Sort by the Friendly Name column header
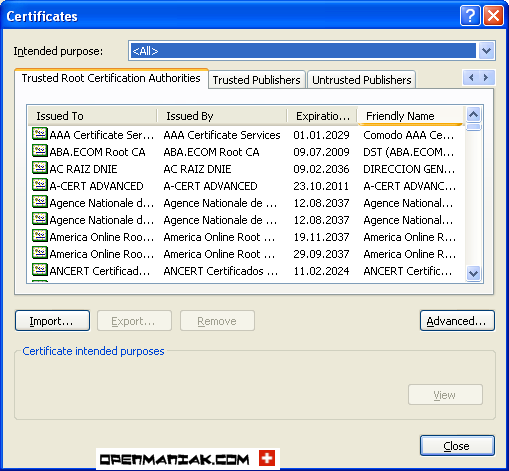509x471 pixels. coord(410,116)
